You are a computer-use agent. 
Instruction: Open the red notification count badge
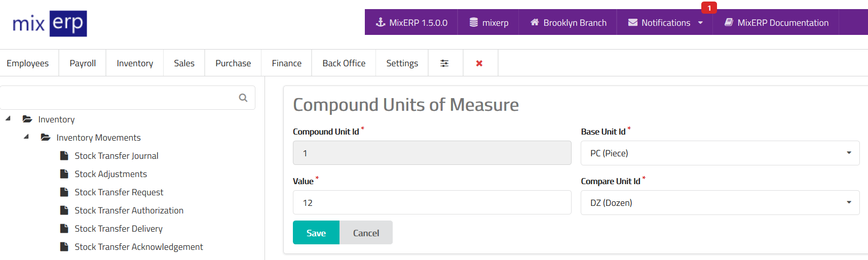pos(709,8)
